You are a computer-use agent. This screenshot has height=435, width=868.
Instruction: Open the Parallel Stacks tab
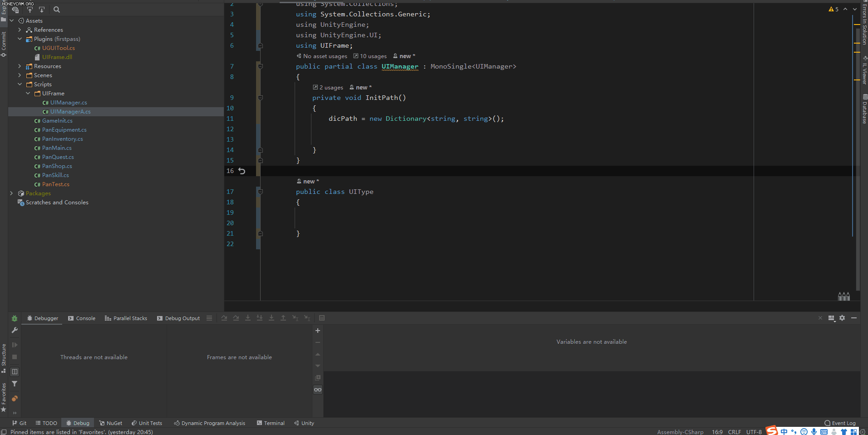point(126,318)
